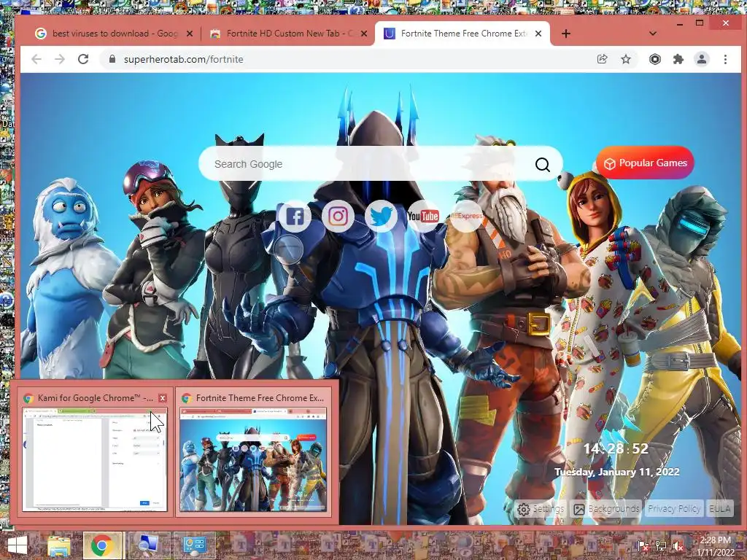Click the magnifier search icon
747x560 pixels.
pyautogui.click(x=542, y=164)
